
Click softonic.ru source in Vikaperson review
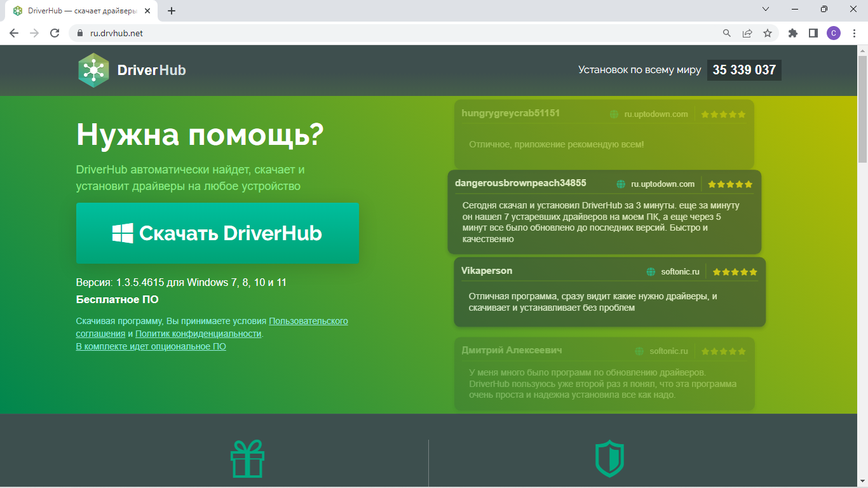click(680, 272)
